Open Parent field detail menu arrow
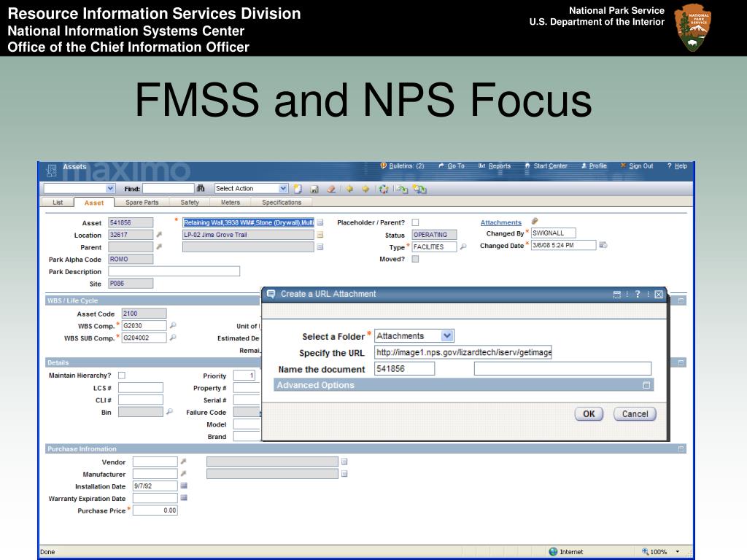The height and width of the screenshot is (560, 747). click(159, 246)
